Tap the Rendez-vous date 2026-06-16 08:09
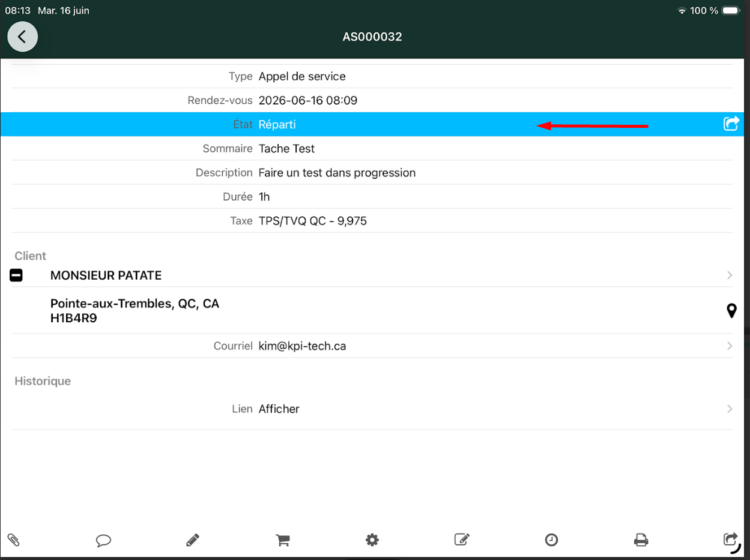This screenshot has width=750, height=560. (x=308, y=100)
